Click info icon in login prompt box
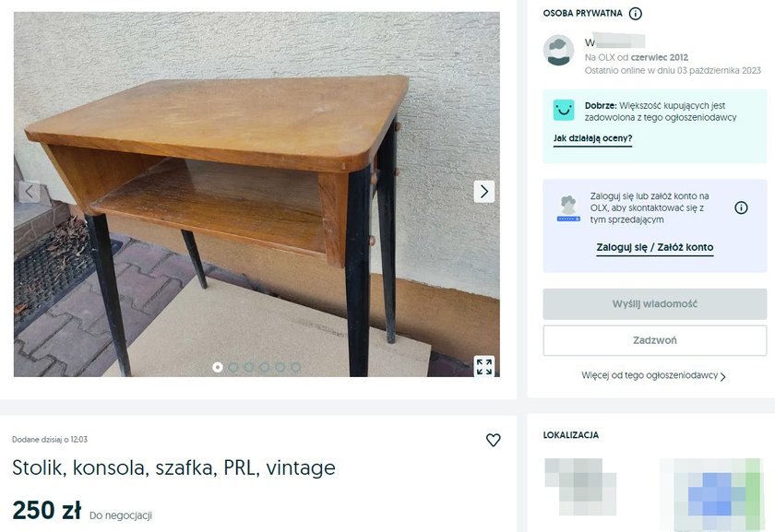Image resolution: width=775 pixels, height=532 pixels. 741,207
